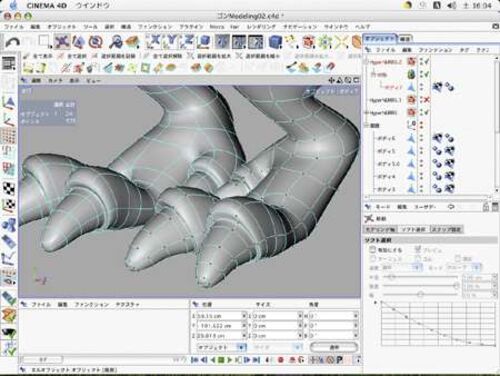
Task: Open the Plugins menu (プラグイン)
Action: tap(191, 27)
